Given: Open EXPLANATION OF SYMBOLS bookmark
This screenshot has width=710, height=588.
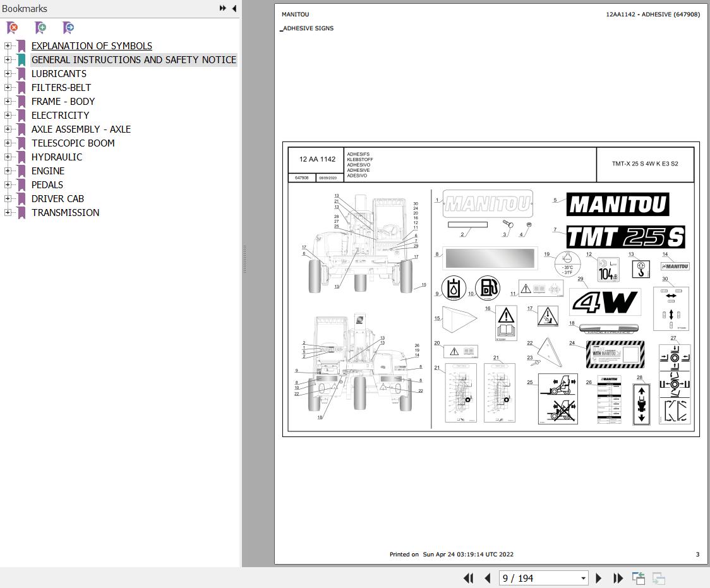Looking at the screenshot, I should (x=92, y=45).
